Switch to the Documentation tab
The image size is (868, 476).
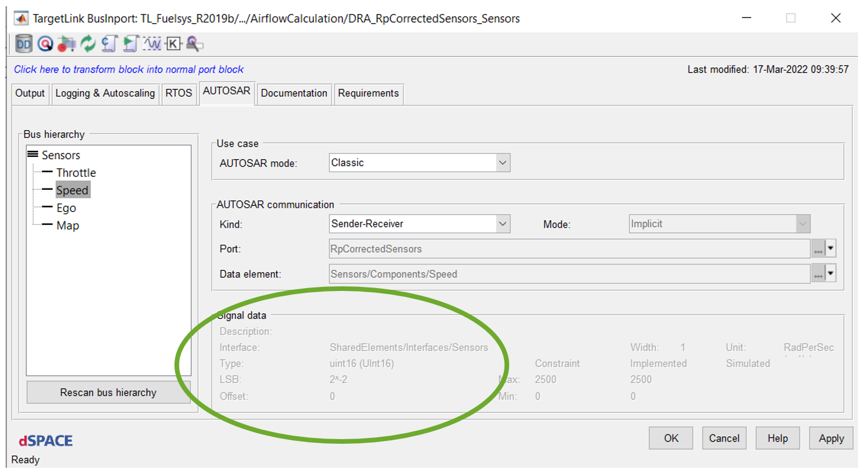click(294, 93)
